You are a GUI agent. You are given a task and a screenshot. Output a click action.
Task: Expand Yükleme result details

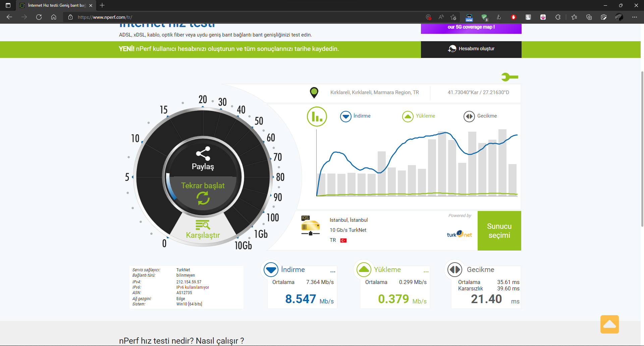(426, 272)
